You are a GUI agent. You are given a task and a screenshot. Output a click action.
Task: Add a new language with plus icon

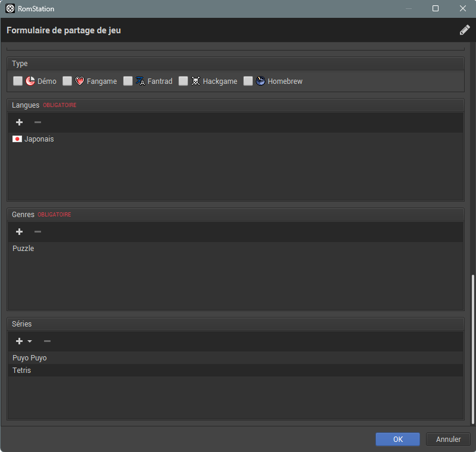[19, 123]
